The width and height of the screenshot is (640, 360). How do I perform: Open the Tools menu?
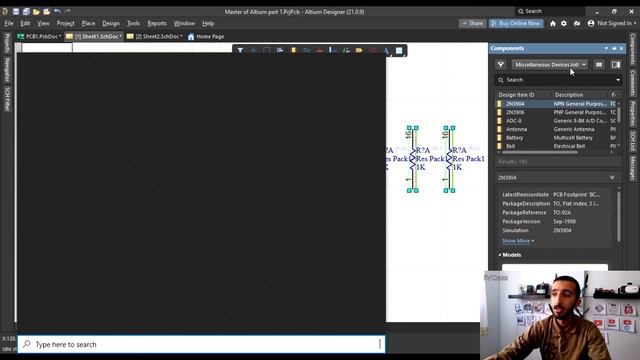[x=133, y=24]
